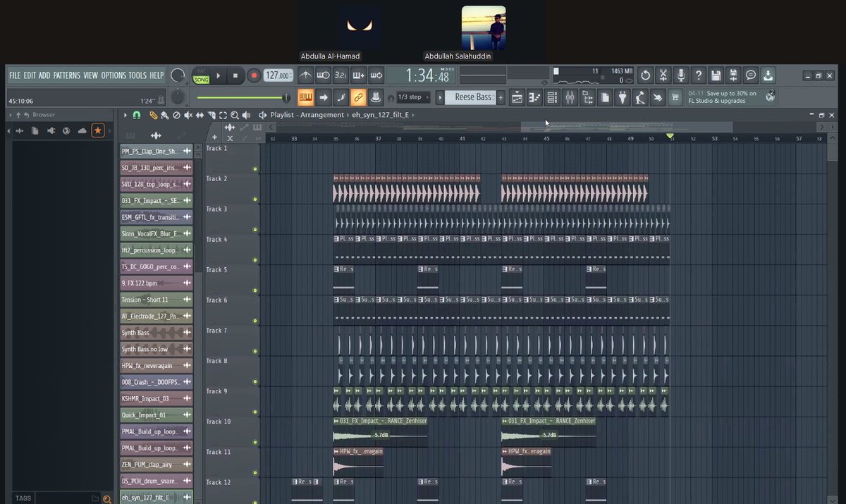Open the OPTIONS menu
846x504 pixels.
[x=114, y=75]
